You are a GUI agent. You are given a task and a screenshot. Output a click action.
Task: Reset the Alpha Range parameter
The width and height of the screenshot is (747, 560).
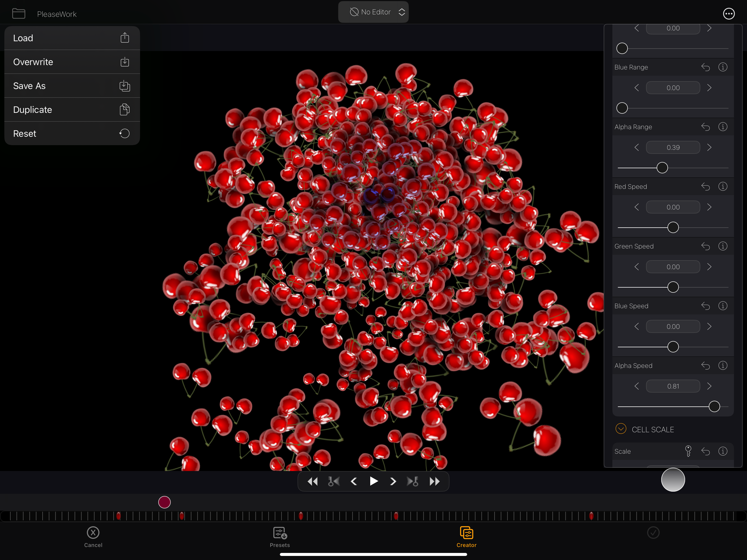[705, 127]
